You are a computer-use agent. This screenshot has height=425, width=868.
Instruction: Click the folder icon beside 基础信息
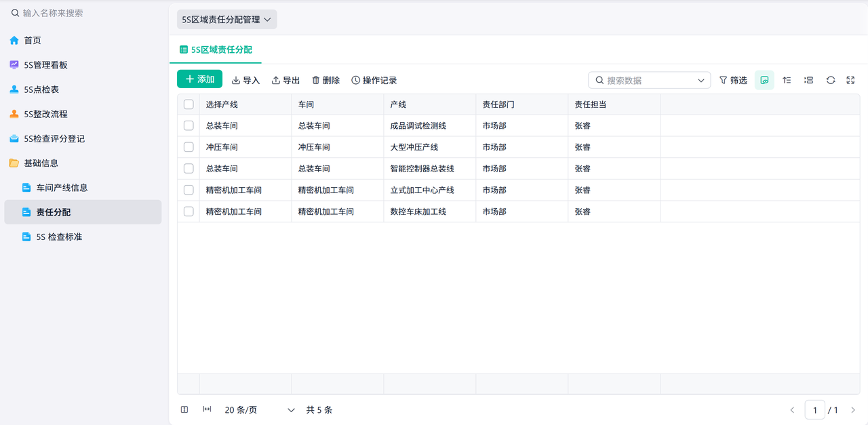(x=14, y=163)
